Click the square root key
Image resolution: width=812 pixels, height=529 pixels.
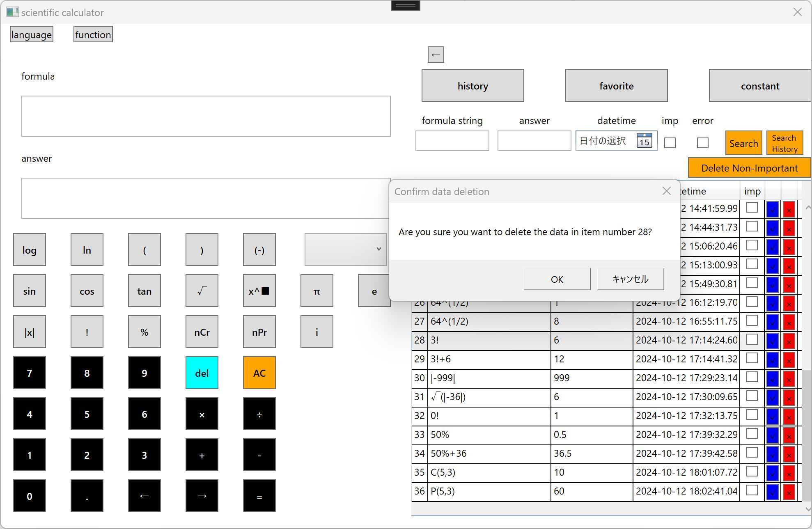click(x=202, y=291)
